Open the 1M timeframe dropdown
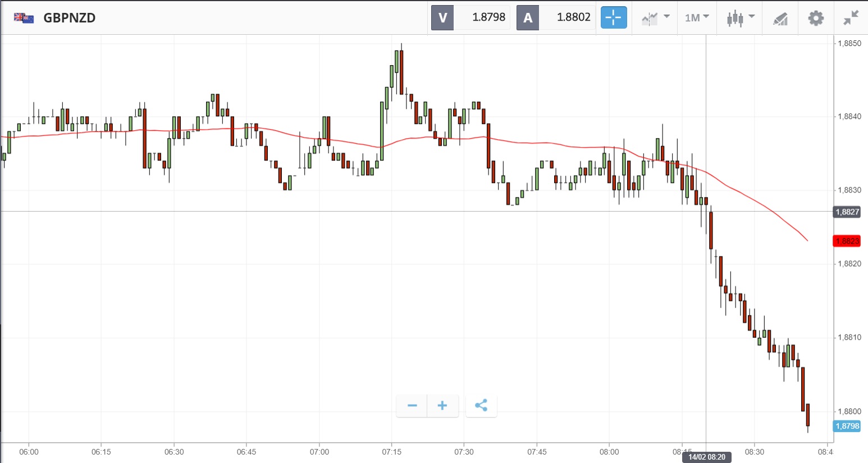Image resolution: width=868 pixels, height=463 pixels. (x=697, y=18)
